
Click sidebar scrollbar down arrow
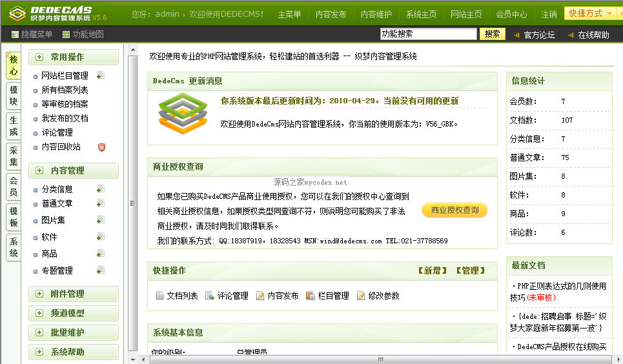[x=133, y=359]
